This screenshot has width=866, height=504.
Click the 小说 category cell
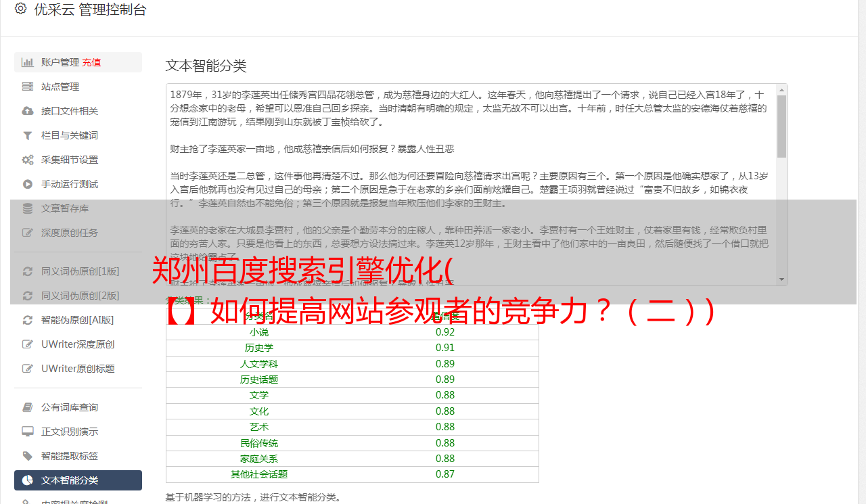[259, 332]
